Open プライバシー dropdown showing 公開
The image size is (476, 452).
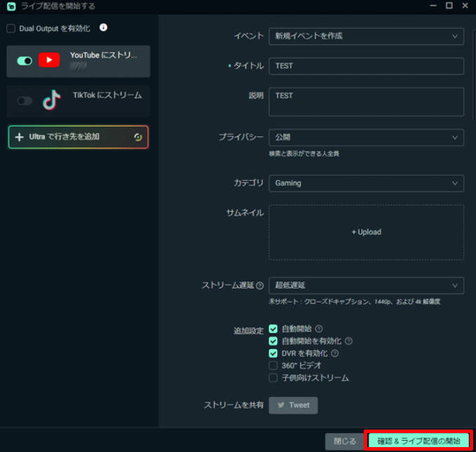[x=366, y=138]
